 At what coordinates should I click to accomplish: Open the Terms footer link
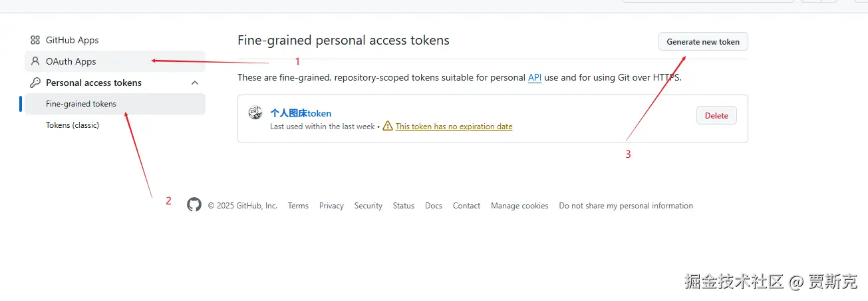298,206
